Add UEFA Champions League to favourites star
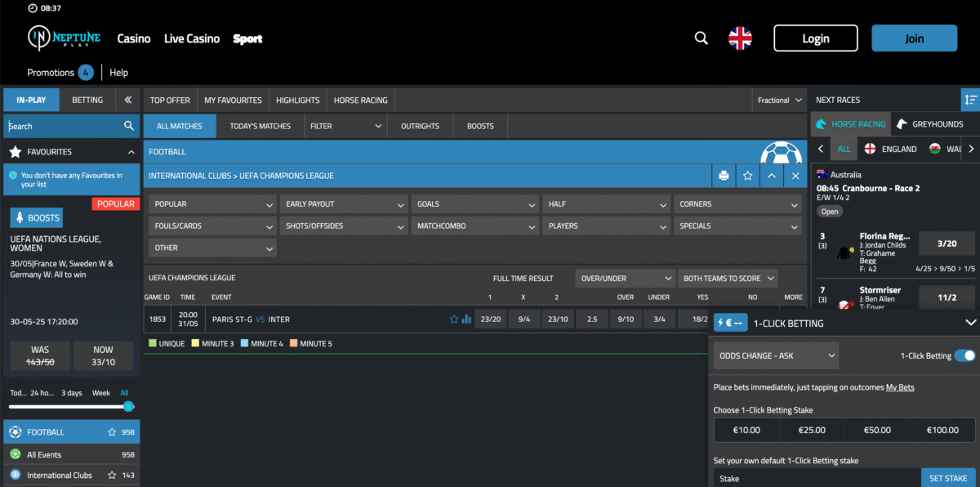This screenshot has height=487, width=980. (x=747, y=176)
